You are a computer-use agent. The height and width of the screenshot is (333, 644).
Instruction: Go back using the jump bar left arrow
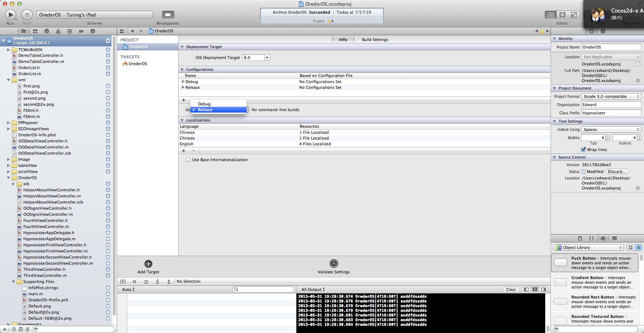point(132,31)
